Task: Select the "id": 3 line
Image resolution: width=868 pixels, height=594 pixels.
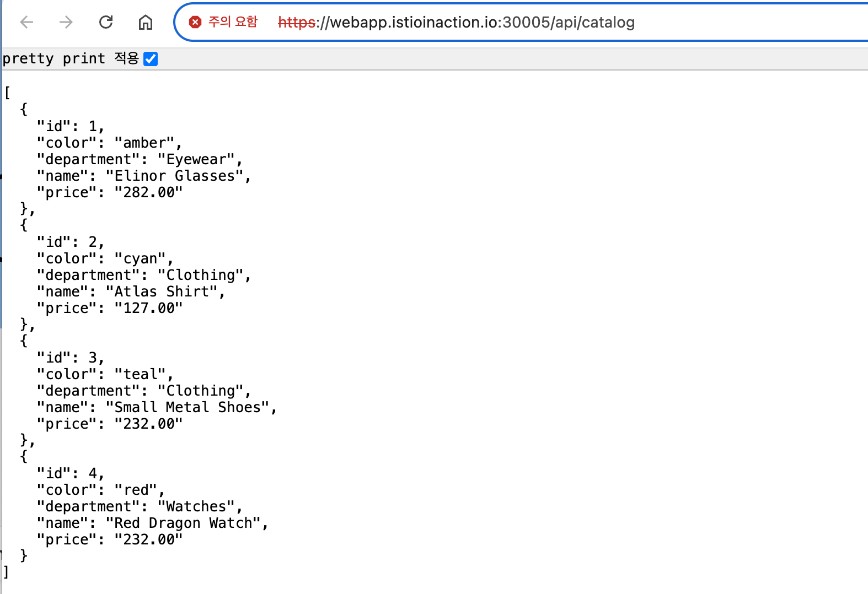Action: point(71,358)
